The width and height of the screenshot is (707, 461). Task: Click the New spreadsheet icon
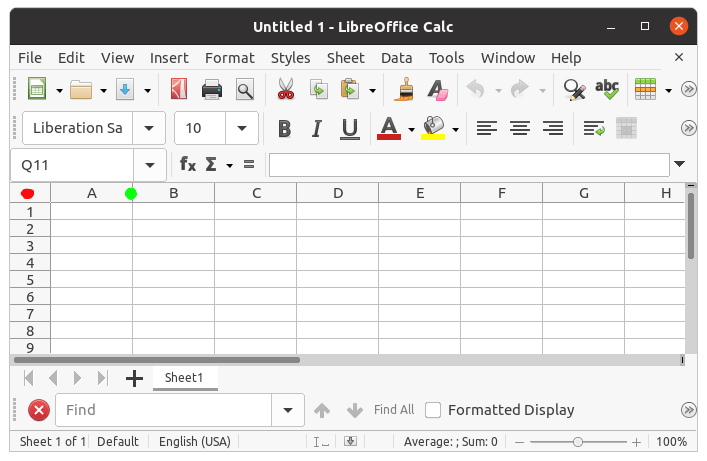[x=37, y=89]
